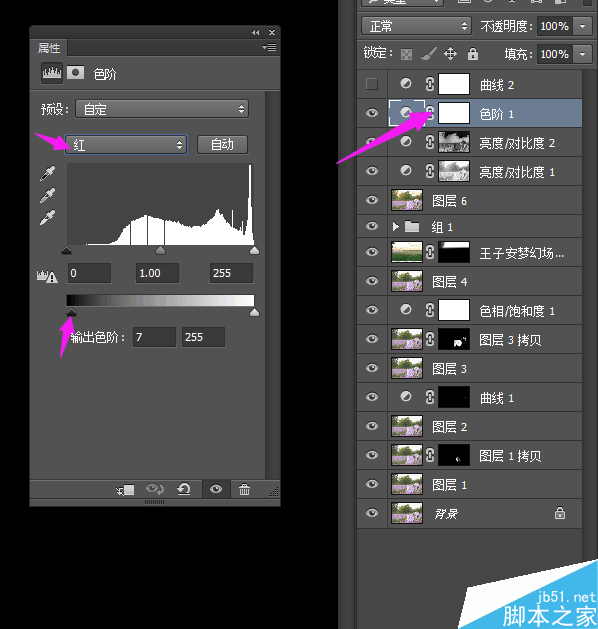Lock position move icon
This screenshot has width=598, height=629.
[x=450, y=54]
